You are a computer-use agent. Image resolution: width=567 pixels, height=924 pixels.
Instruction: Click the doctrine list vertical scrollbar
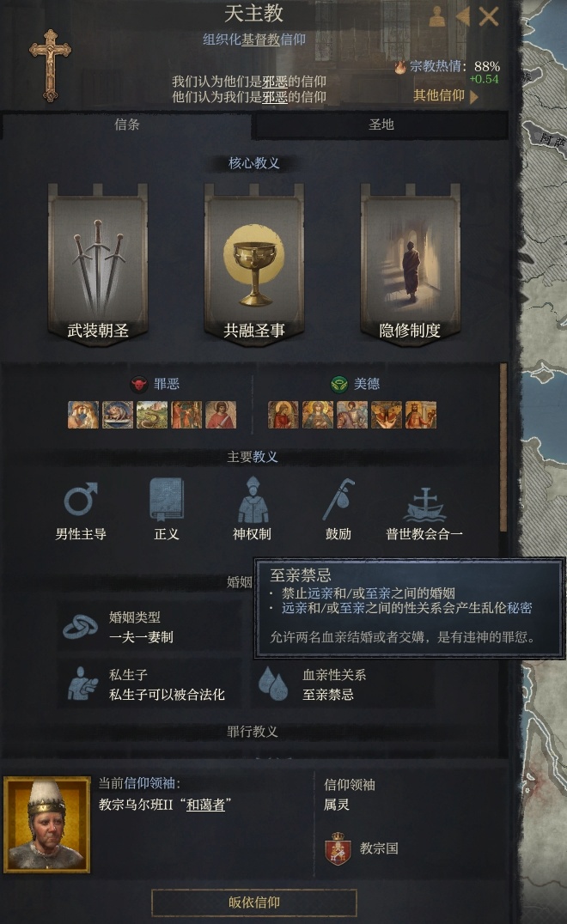(x=503, y=448)
